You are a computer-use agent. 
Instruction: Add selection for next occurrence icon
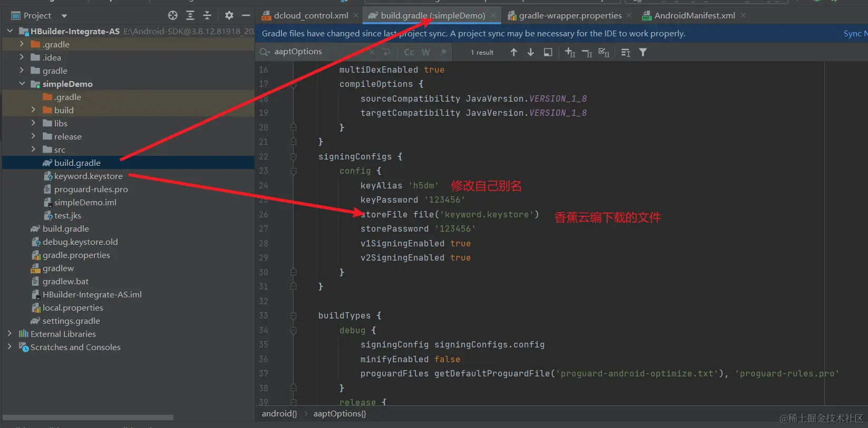pos(570,52)
